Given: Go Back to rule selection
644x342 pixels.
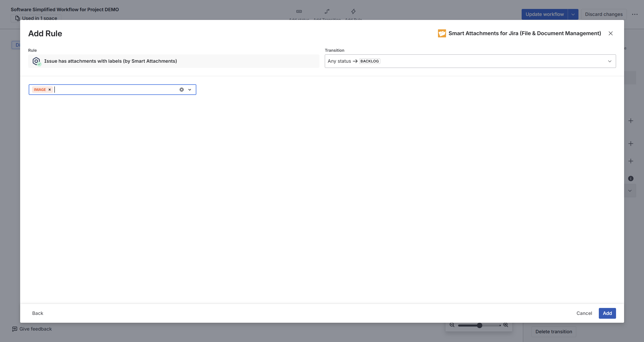Looking at the screenshot, I should point(38,313).
